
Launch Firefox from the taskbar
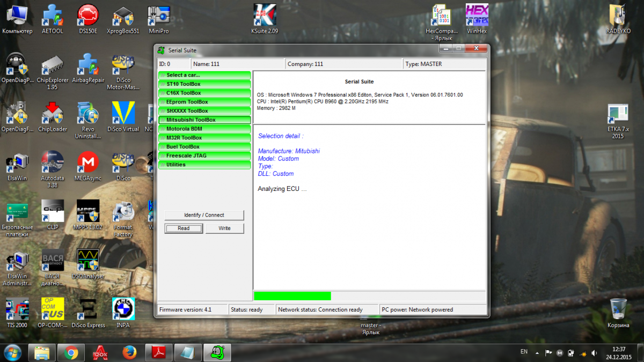(129, 352)
